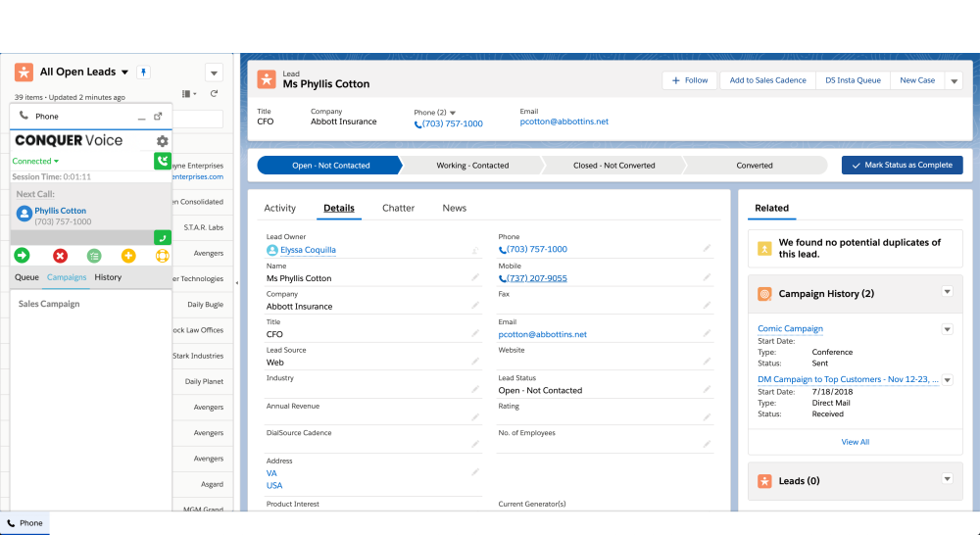
Task: Open the yellow lifebuoy help icon
Action: tap(162, 256)
